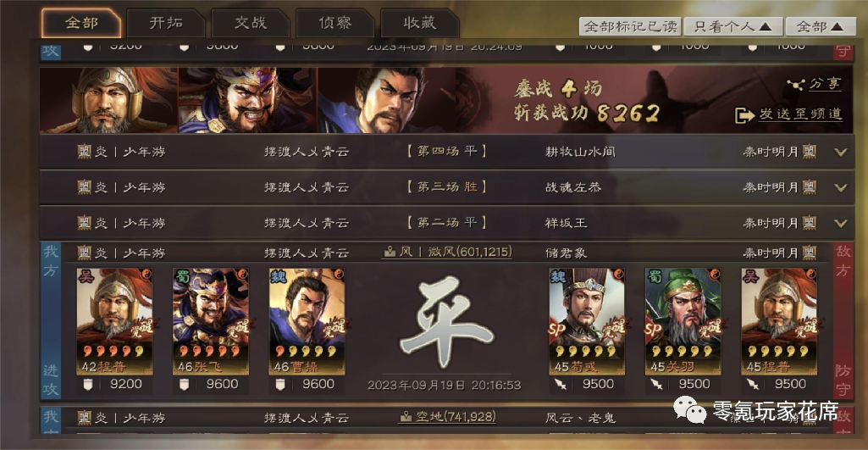Viewport: 868px width, 450px height.
Task: Open the 只看个人 filter dropdown
Action: click(x=733, y=26)
